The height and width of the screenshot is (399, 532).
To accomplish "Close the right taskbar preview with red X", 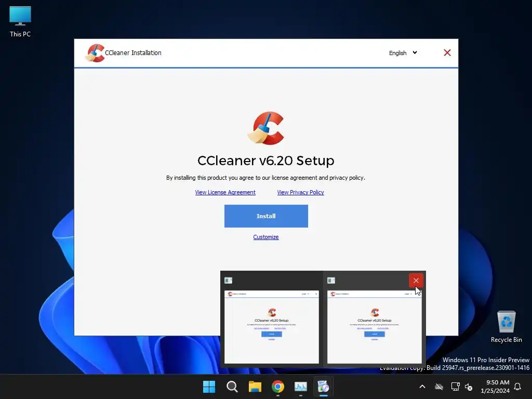I will (x=416, y=281).
